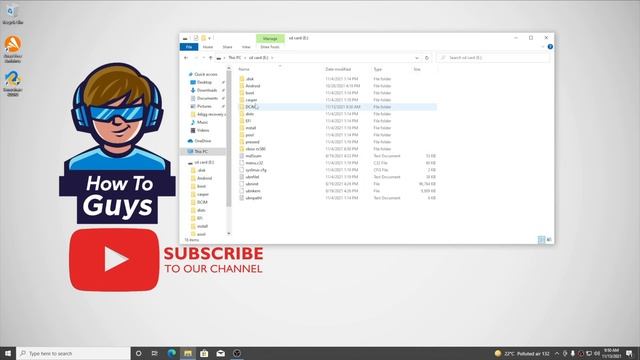The image size is (640, 360).
Task: Open the File ribbon tab
Action: [x=189, y=47]
